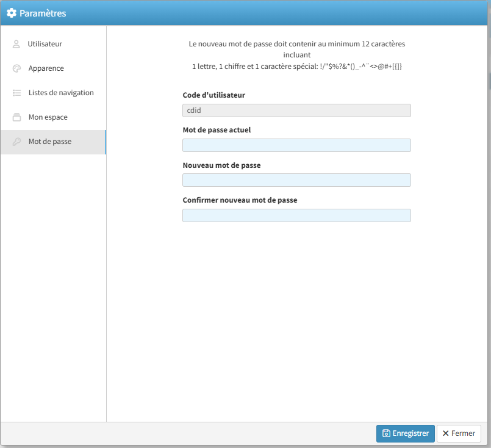Switch to the Apparence section
The image size is (491, 448).
46,68
